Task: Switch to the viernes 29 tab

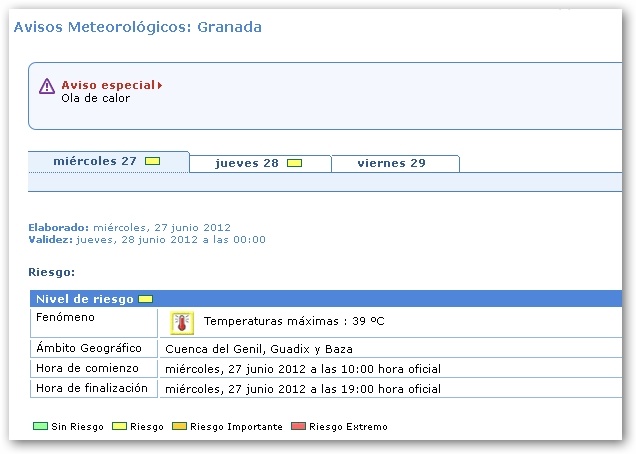Action: [391, 163]
